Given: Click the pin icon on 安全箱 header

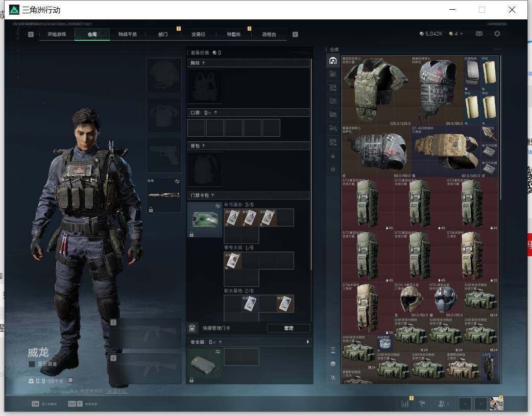Looking at the screenshot, I should pos(307,342).
